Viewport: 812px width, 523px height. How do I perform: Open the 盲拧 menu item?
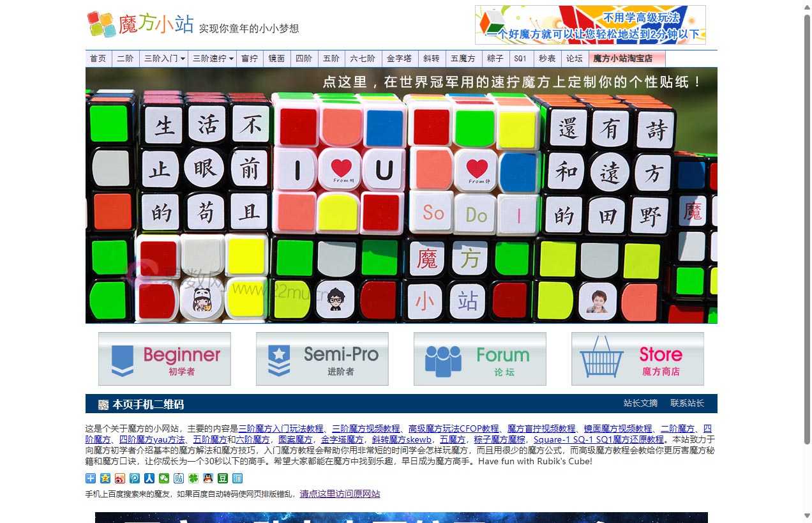coord(250,59)
